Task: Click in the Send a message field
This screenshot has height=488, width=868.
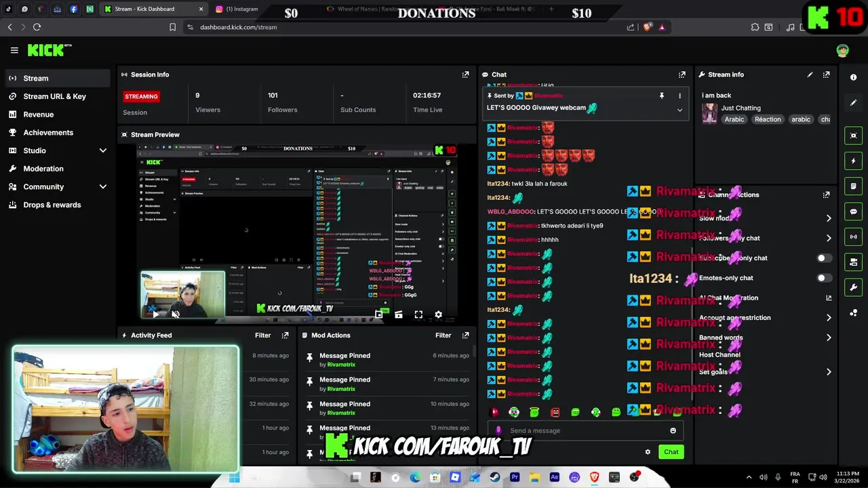Action: (584, 430)
